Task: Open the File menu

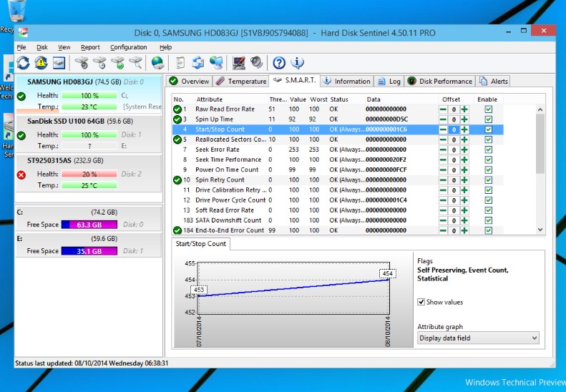Action: coord(21,47)
